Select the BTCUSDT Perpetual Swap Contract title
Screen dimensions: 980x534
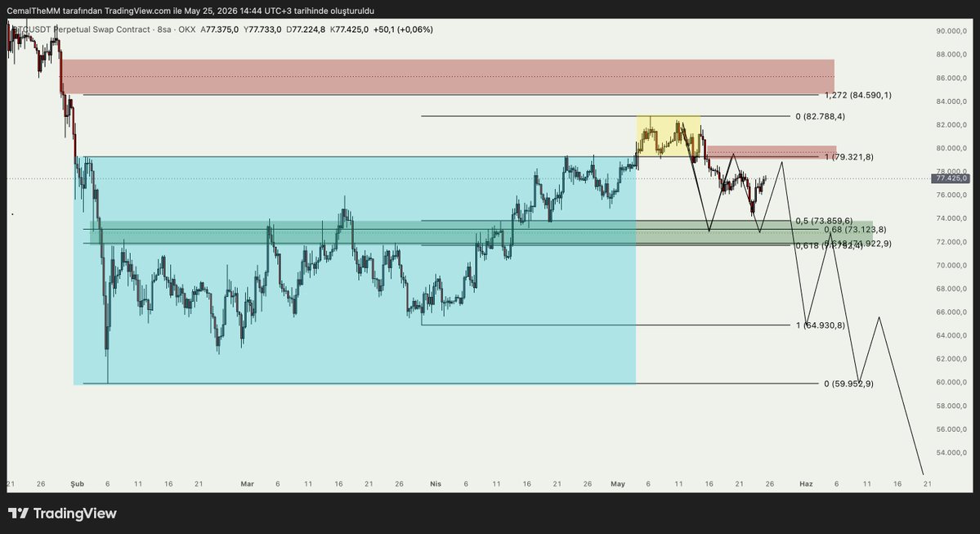[x=82, y=29]
